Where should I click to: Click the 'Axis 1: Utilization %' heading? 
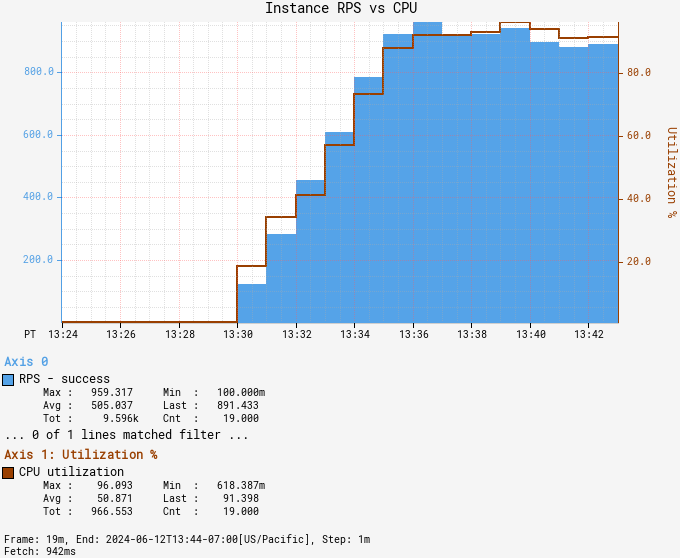click(81, 454)
